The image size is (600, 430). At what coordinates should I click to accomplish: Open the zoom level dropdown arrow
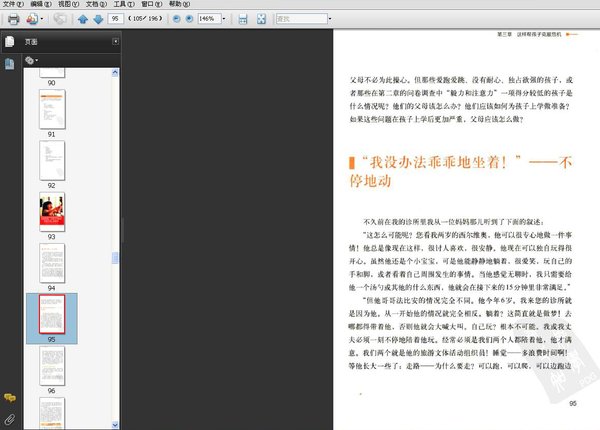tap(224, 18)
